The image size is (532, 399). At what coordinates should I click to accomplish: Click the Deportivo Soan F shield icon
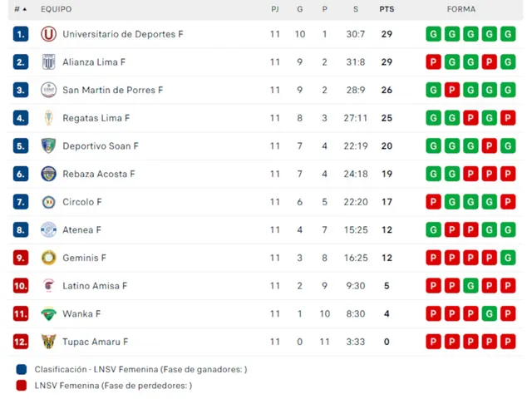[x=48, y=146]
